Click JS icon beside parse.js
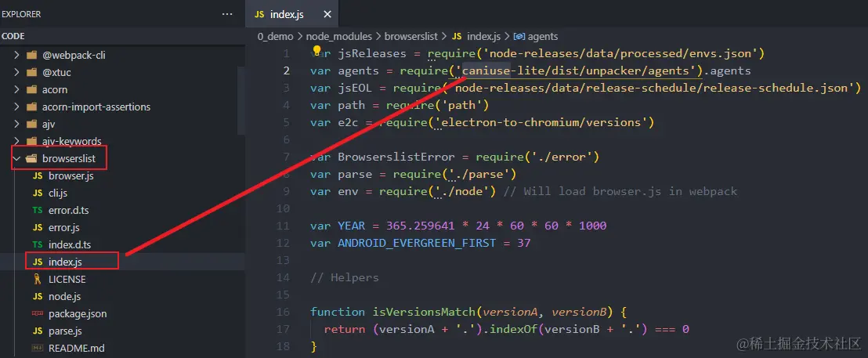The image size is (868, 358). (38, 331)
